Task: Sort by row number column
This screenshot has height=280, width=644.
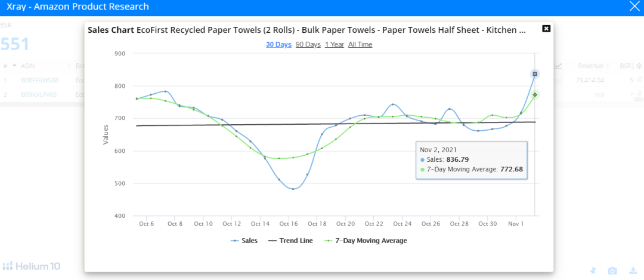Action: 5,66
